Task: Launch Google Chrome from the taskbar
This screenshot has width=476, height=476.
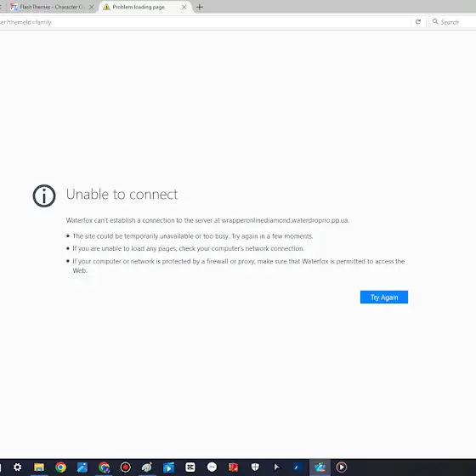Action: (60, 467)
